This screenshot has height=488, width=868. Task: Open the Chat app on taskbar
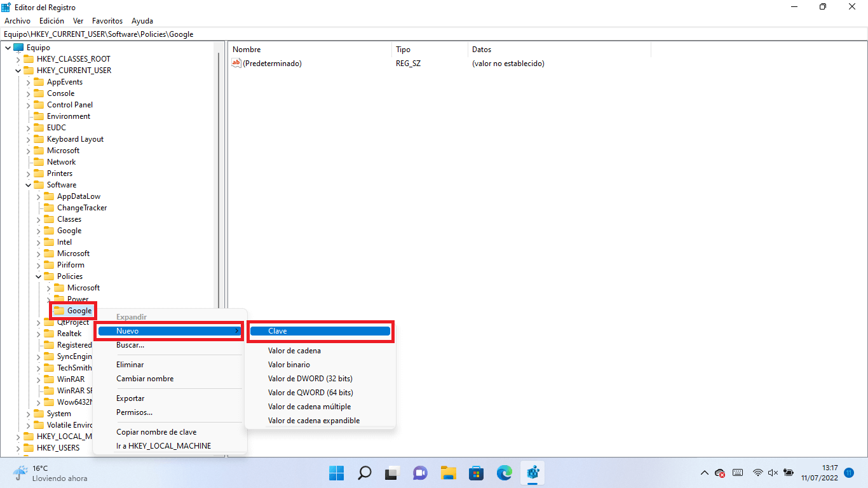(420, 473)
